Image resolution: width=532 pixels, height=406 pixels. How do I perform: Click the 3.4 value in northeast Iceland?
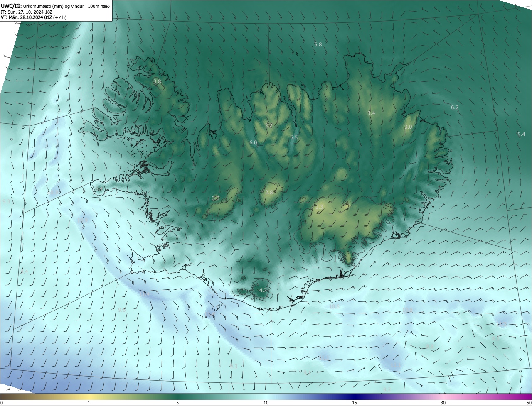coord(371,113)
